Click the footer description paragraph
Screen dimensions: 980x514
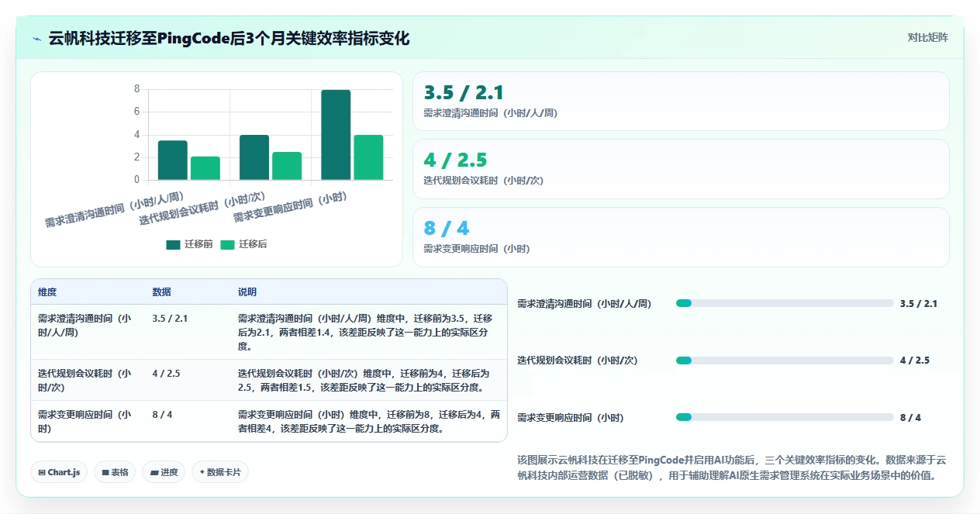tap(731, 467)
